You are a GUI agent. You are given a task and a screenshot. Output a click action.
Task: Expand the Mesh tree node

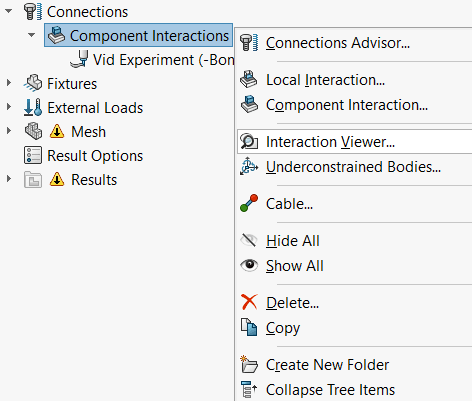click(x=9, y=131)
